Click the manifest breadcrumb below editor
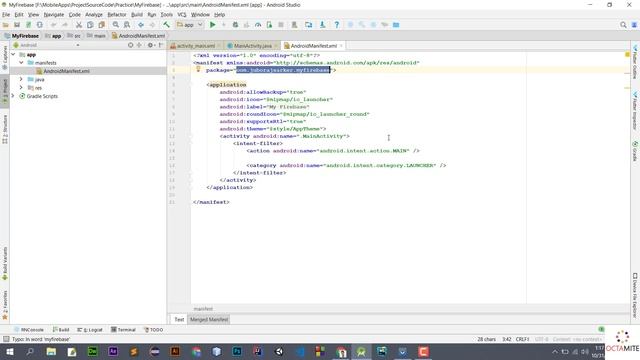Screen dimensions: 640x360 coord(203,309)
